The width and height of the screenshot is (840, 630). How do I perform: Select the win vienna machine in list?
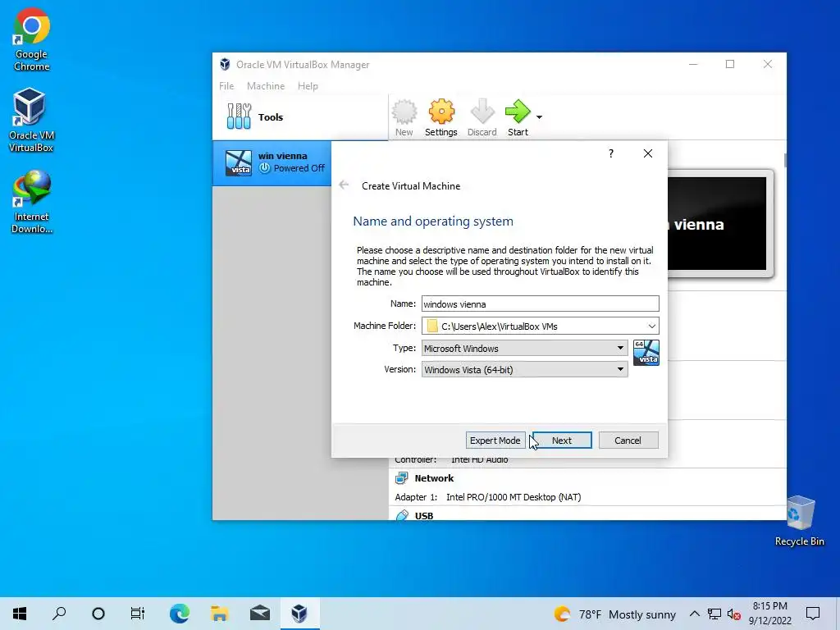point(272,163)
